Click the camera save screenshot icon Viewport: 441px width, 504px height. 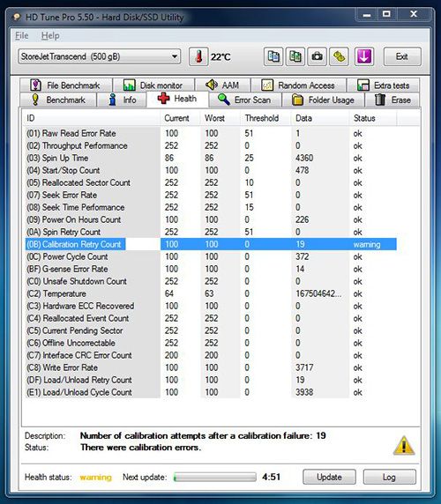[318, 57]
